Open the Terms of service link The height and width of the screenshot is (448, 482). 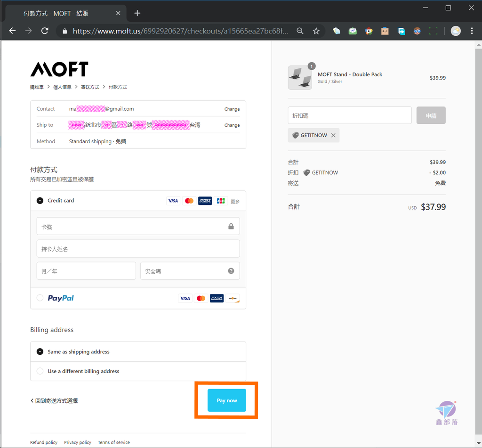tap(114, 442)
